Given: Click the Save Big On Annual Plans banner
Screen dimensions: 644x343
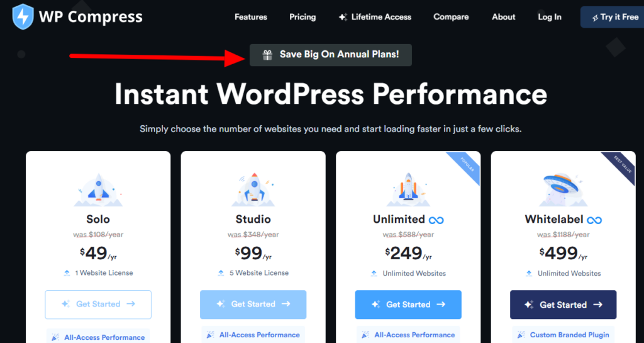Looking at the screenshot, I should 331,55.
